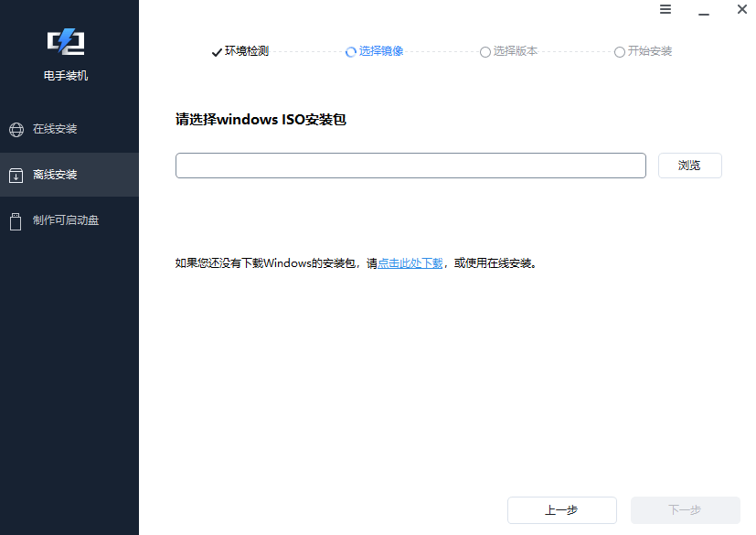Select the 选择版本 step indicator
The width and height of the screenshot is (756, 535).
pyautogui.click(x=508, y=51)
